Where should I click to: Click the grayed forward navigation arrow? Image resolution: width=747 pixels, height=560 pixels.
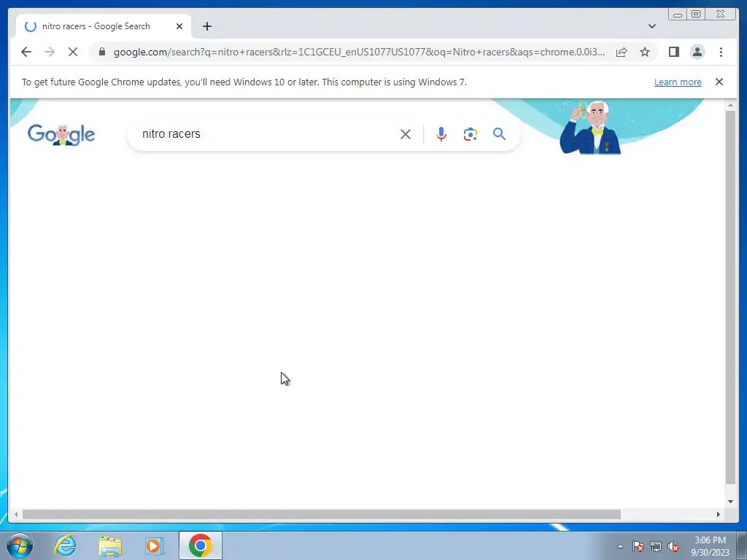point(50,52)
